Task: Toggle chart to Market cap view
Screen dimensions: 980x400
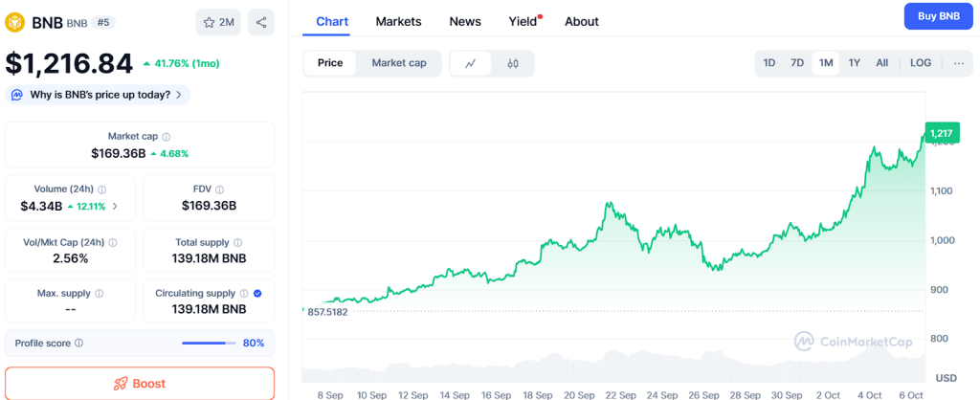Action: pos(399,63)
